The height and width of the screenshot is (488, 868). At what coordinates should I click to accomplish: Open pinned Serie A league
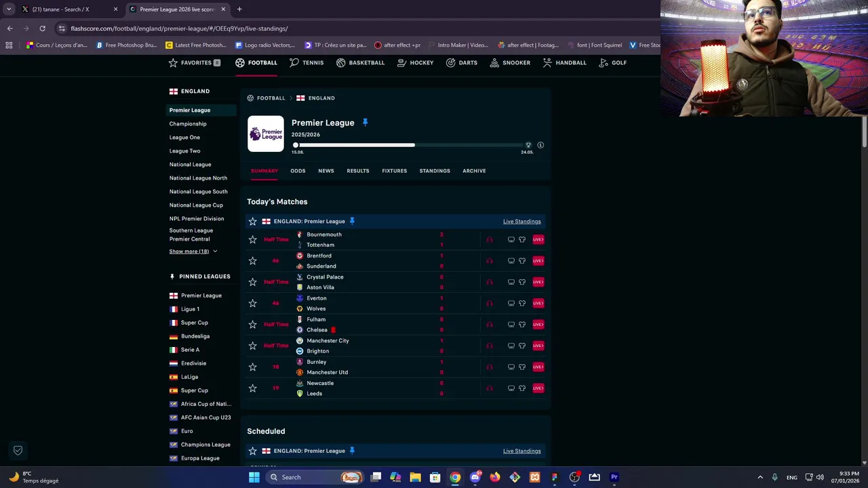tap(190, 350)
